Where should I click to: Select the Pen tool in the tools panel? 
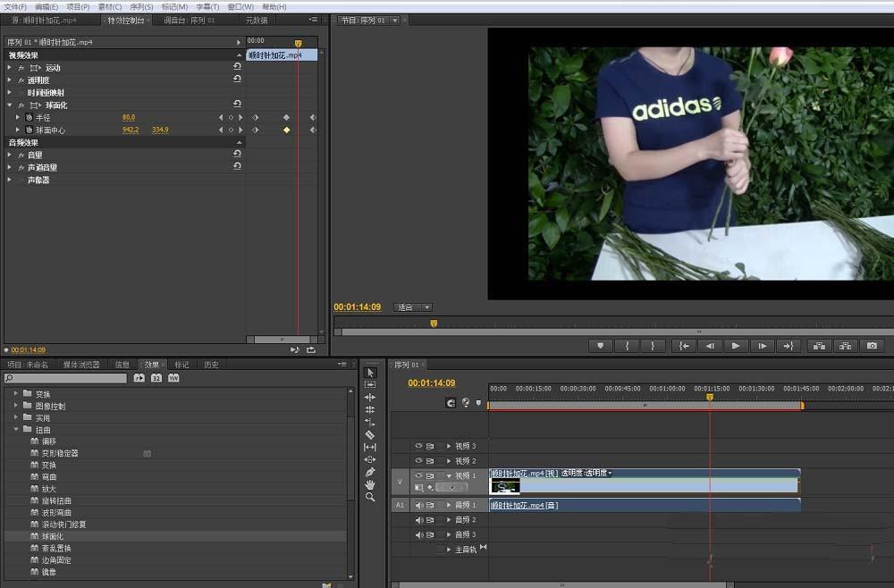pyautogui.click(x=370, y=472)
